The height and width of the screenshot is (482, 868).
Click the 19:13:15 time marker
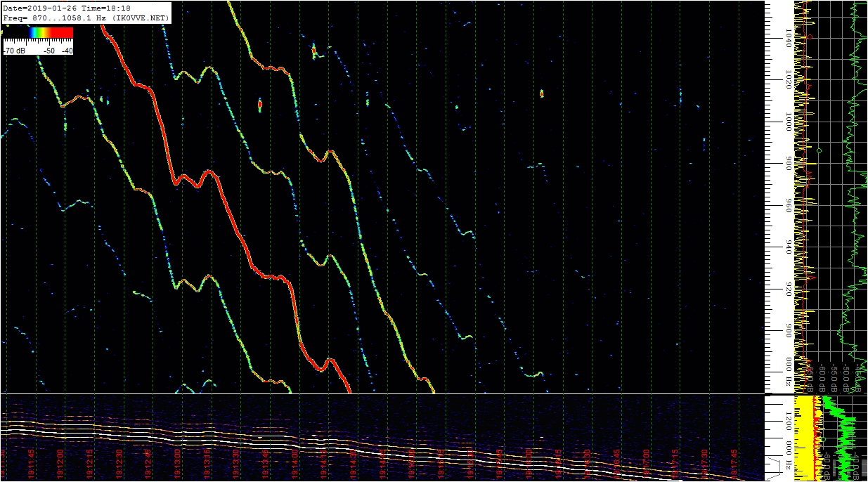pos(209,463)
